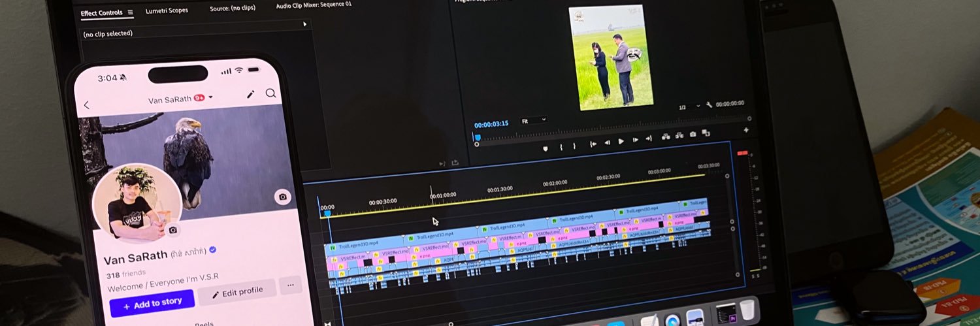Click the Program monitor video preview

[610, 57]
